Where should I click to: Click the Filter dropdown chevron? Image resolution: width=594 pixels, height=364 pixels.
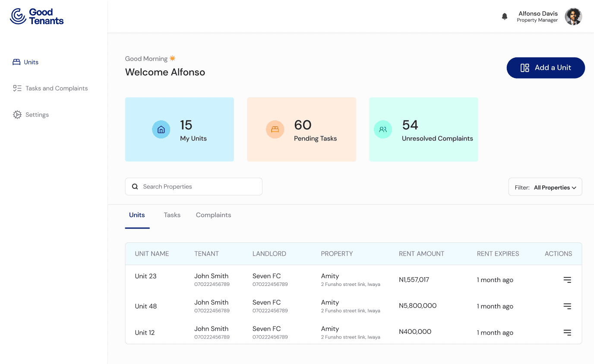[574, 188]
